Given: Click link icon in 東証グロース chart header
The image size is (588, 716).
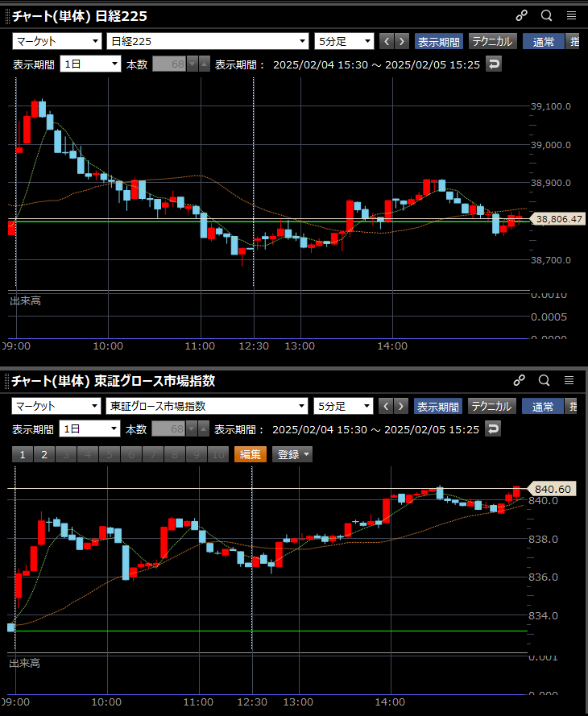Looking at the screenshot, I should pyautogui.click(x=519, y=380).
